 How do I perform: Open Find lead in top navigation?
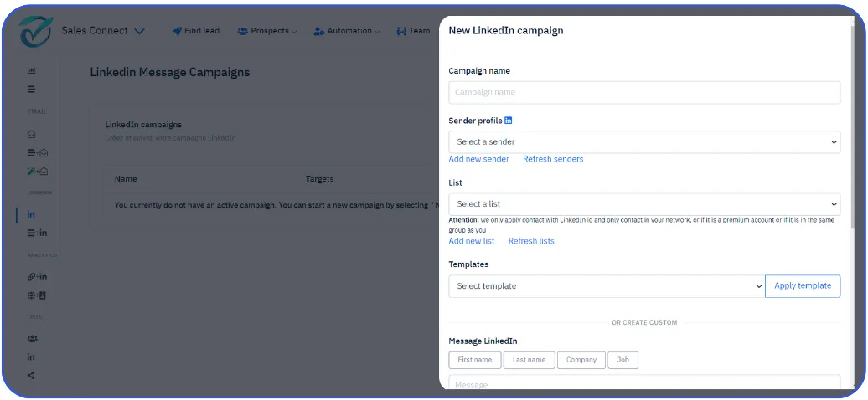point(196,31)
